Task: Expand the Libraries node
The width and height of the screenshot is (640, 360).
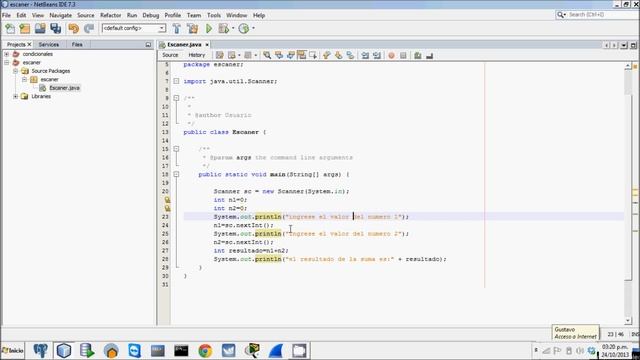Action: (x=16, y=96)
